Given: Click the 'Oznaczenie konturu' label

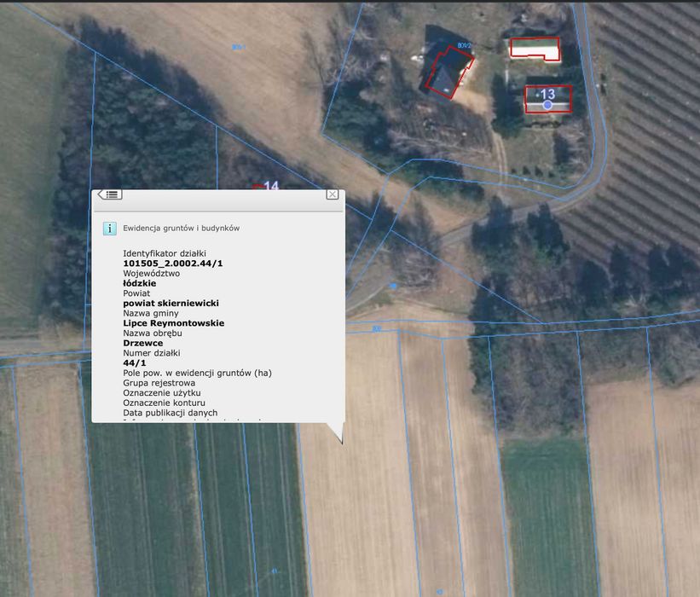Looking at the screenshot, I should (x=165, y=403).
